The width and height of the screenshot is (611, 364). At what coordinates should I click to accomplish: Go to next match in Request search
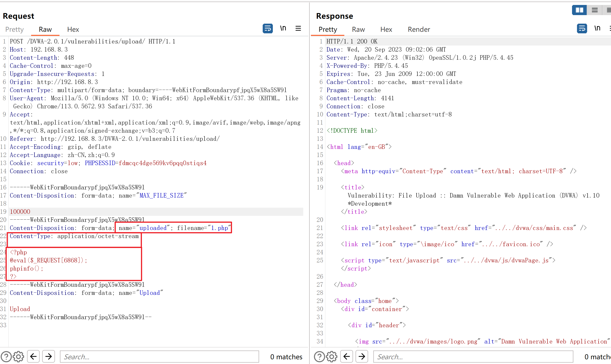click(x=49, y=356)
